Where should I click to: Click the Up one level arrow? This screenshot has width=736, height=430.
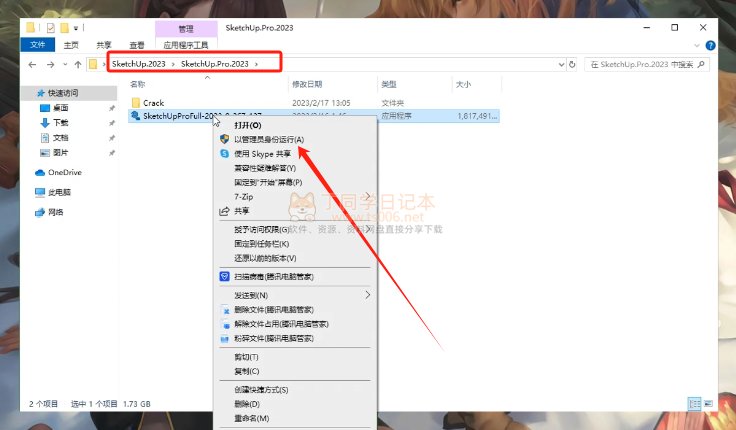point(78,65)
